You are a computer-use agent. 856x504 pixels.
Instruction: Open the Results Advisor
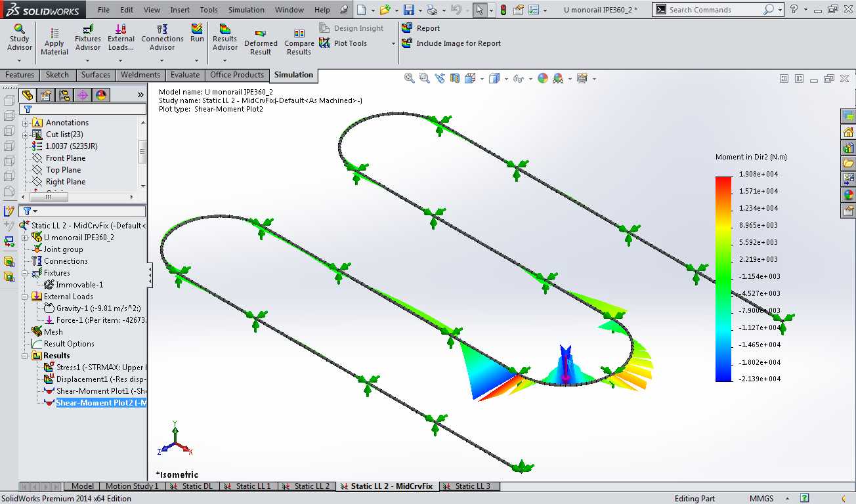click(x=225, y=38)
